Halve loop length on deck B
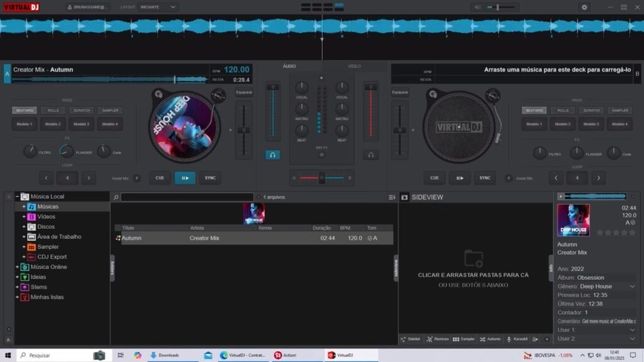Viewport: 644px width, 362px height. (556, 178)
